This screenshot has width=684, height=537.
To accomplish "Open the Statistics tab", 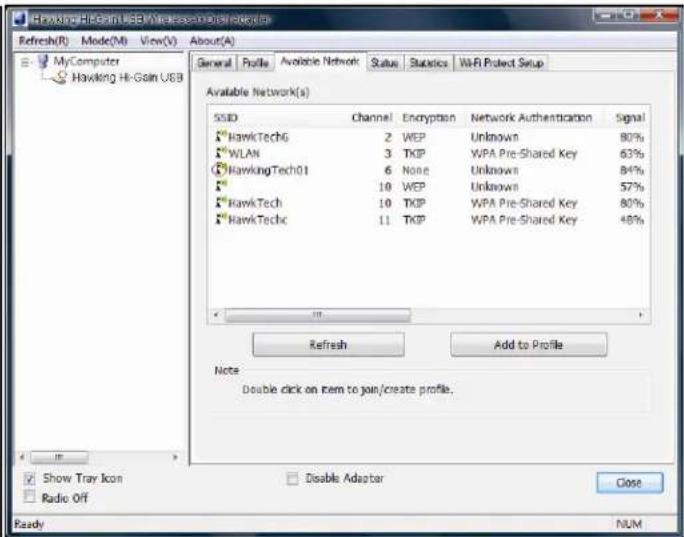I will tap(428, 63).
